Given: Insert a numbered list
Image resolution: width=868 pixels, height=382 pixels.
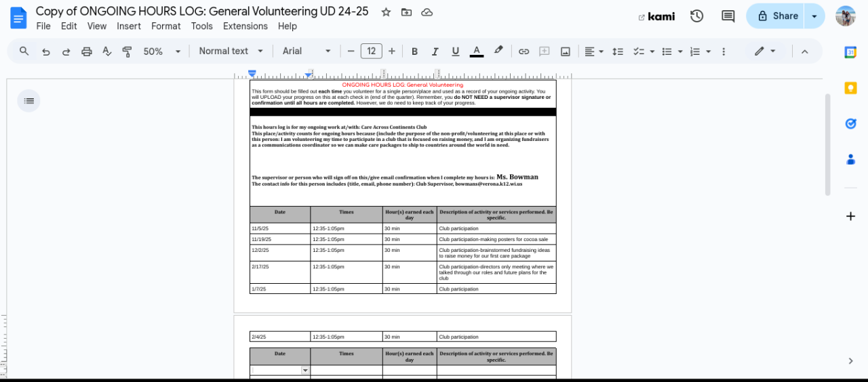Looking at the screenshot, I should (x=694, y=51).
